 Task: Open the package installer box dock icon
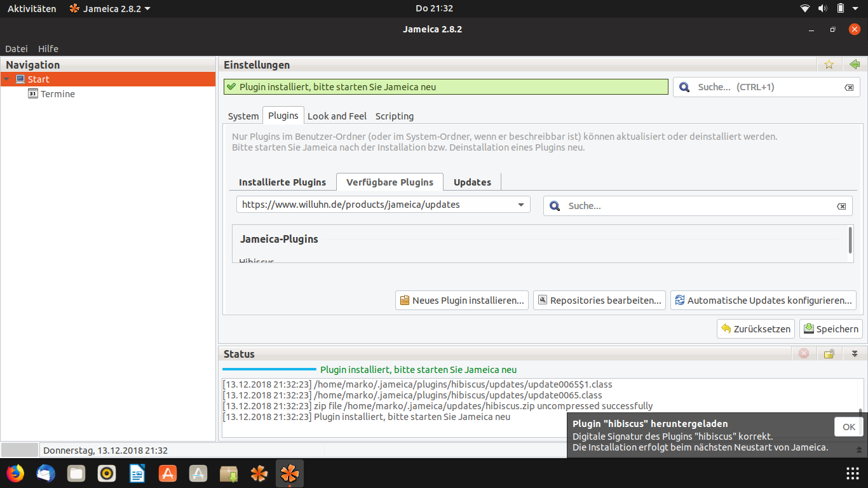point(229,473)
